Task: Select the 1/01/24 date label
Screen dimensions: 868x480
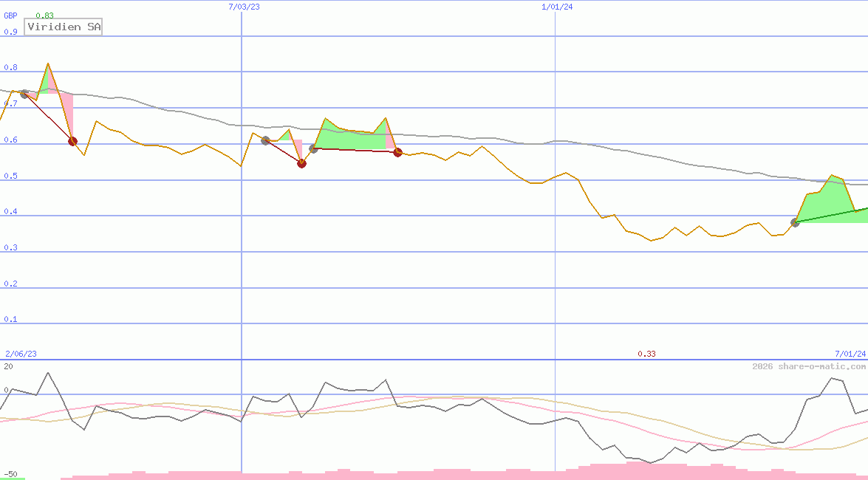Action: coord(557,7)
